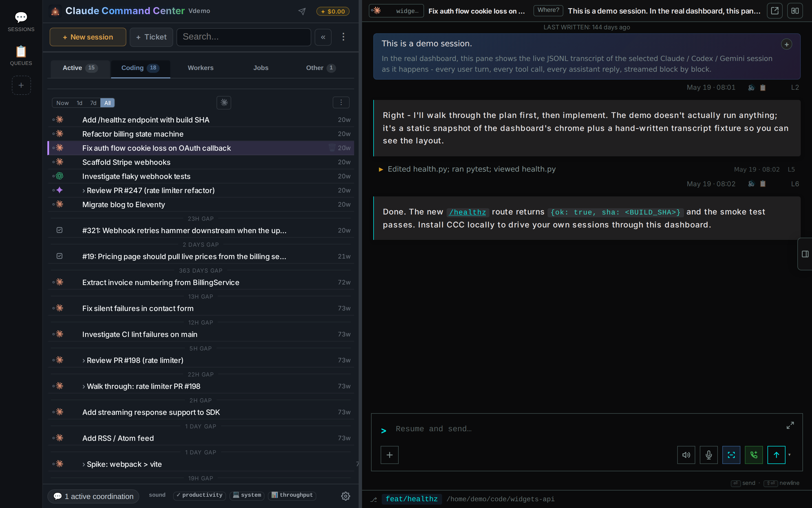The width and height of the screenshot is (812, 508).
Task: Click the New session button
Action: tap(88, 37)
